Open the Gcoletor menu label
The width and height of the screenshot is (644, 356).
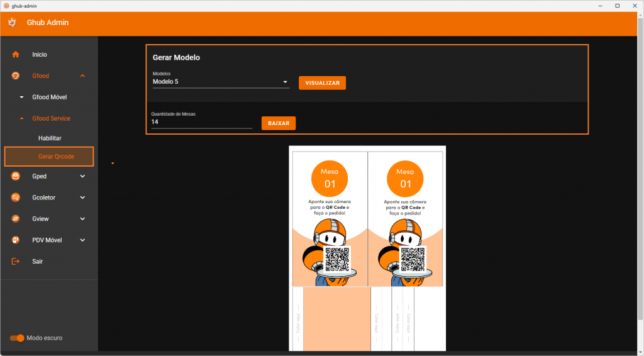44,197
